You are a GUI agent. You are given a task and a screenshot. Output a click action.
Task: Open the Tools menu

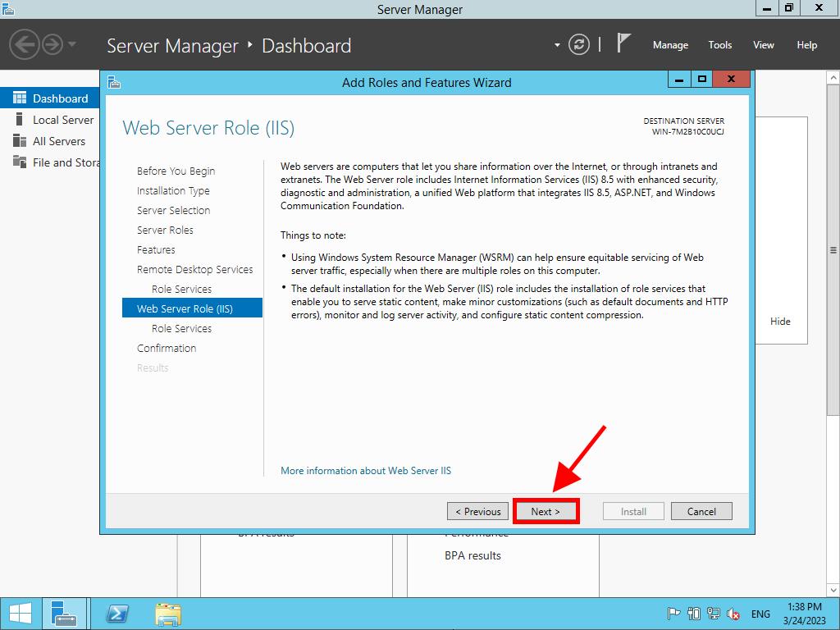(x=720, y=45)
